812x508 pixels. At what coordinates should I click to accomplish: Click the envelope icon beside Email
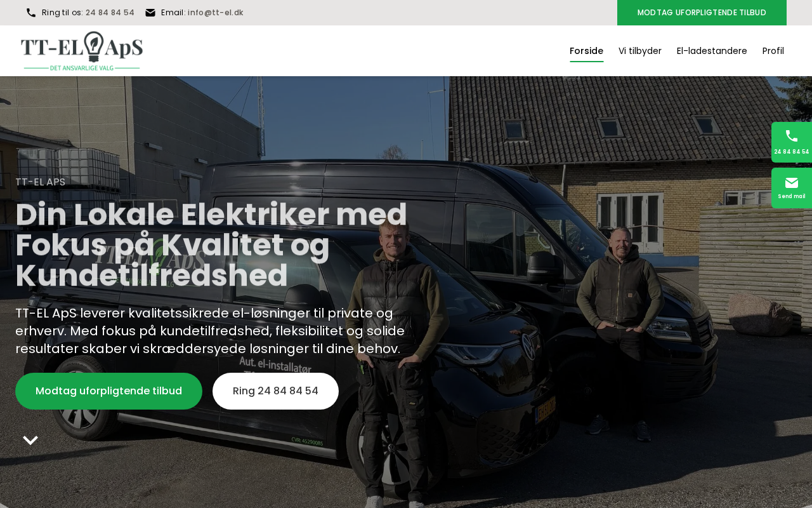point(150,13)
